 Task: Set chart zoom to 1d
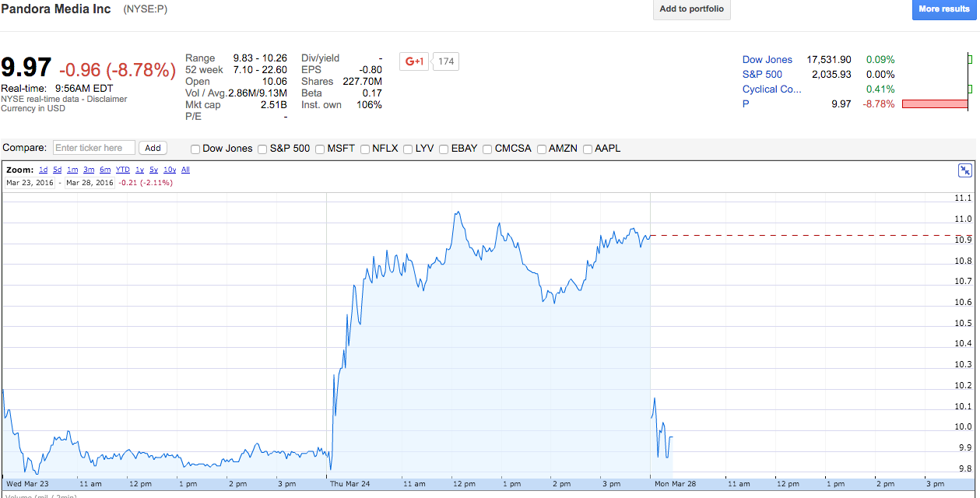pos(44,170)
